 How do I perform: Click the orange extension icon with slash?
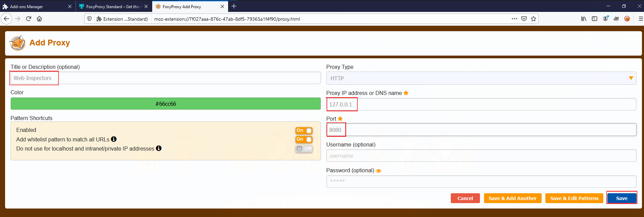coord(627,19)
